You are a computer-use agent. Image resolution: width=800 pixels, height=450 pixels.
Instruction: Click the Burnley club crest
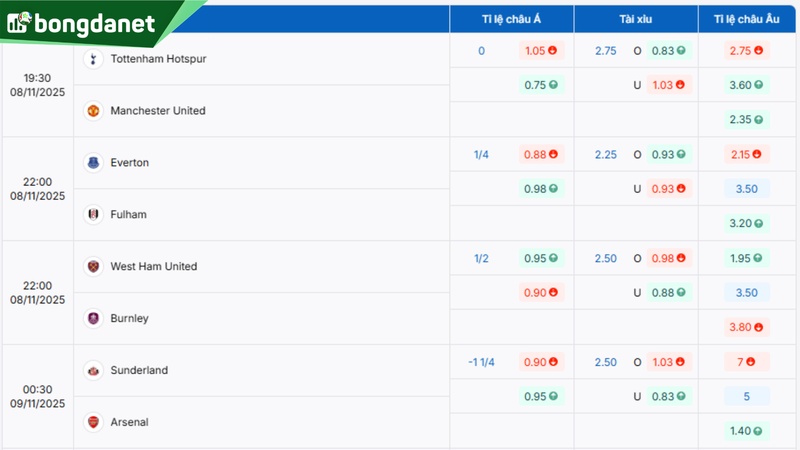click(93, 319)
